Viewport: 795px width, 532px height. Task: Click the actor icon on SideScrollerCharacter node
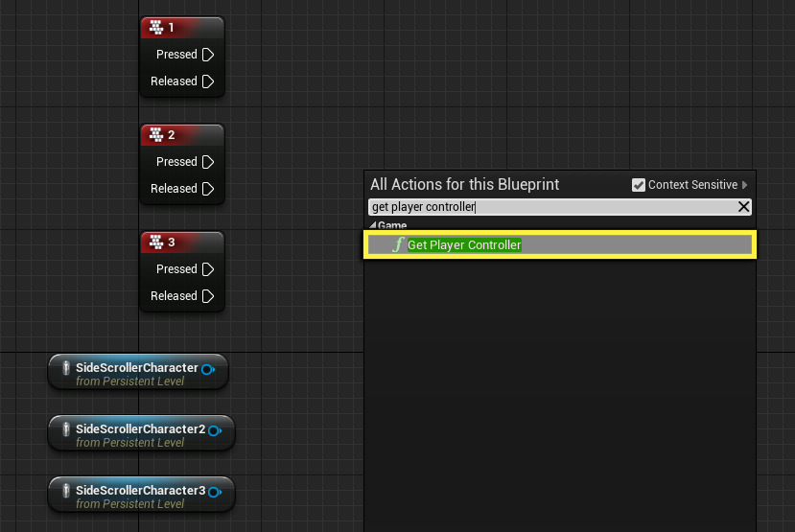pyautogui.click(x=66, y=368)
